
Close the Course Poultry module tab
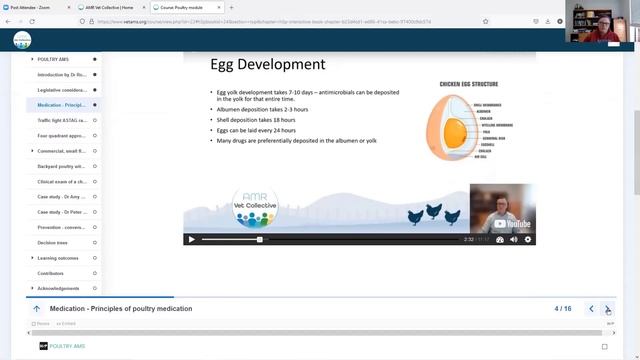tap(219, 7)
